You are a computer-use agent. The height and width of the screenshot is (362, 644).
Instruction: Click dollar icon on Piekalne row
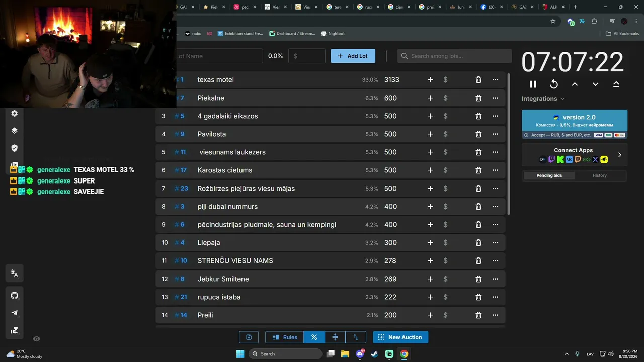click(445, 98)
